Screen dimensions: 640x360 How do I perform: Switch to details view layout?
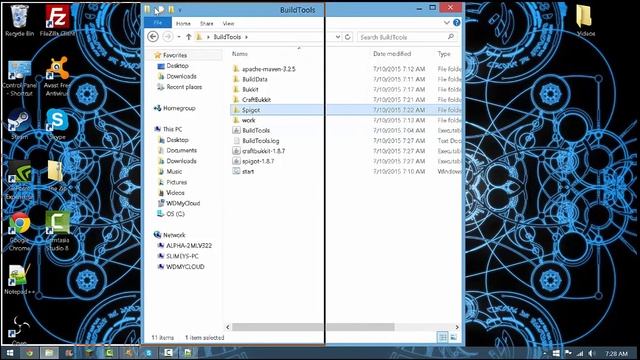pyautogui.click(x=442, y=337)
